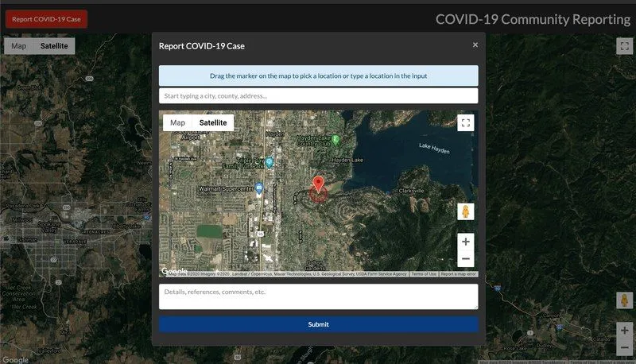The height and width of the screenshot is (364, 636).
Task: Select Satellite view on the background map
Action: (x=54, y=46)
